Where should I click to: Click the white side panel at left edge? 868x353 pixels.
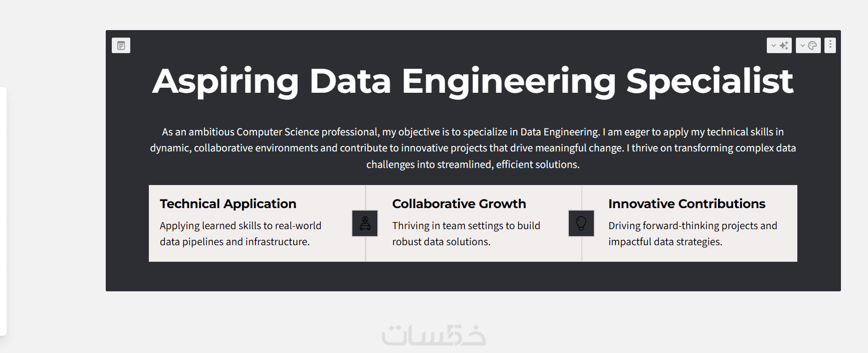(x=3, y=211)
